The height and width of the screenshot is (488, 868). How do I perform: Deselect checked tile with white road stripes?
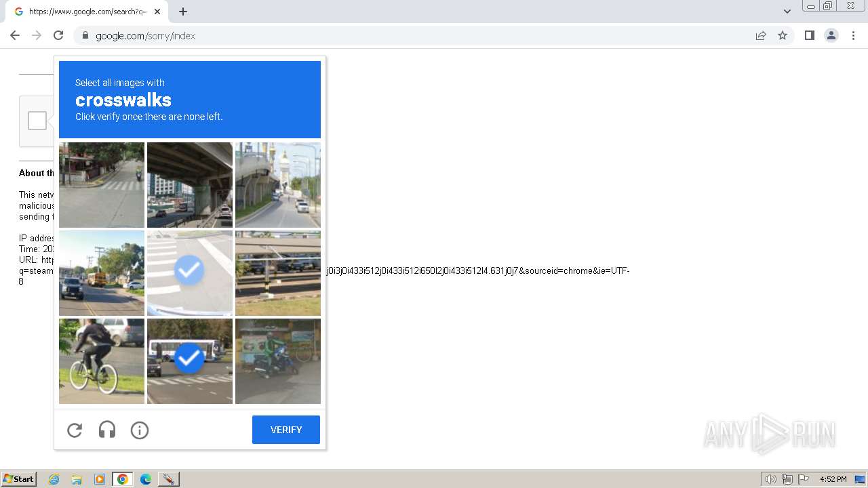tap(190, 273)
